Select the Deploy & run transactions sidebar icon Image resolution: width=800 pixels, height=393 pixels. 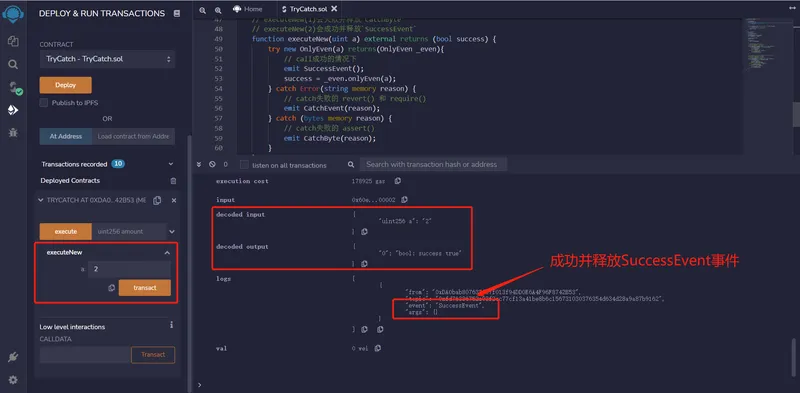click(x=13, y=110)
